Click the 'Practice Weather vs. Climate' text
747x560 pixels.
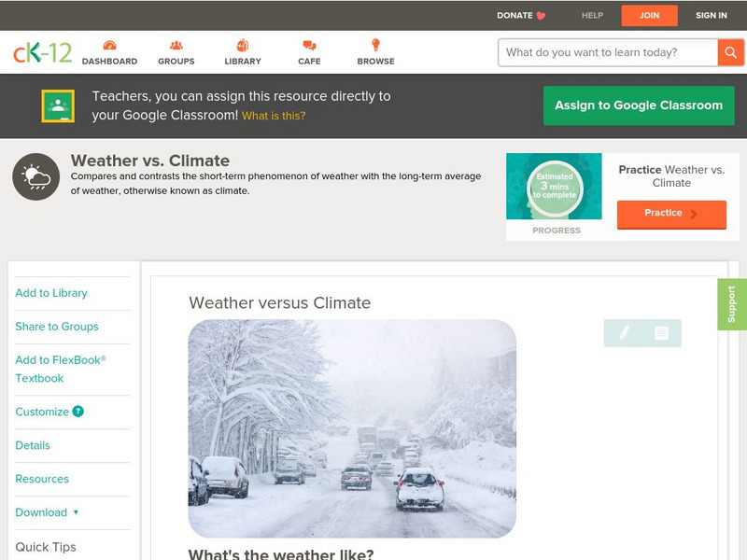coord(671,176)
